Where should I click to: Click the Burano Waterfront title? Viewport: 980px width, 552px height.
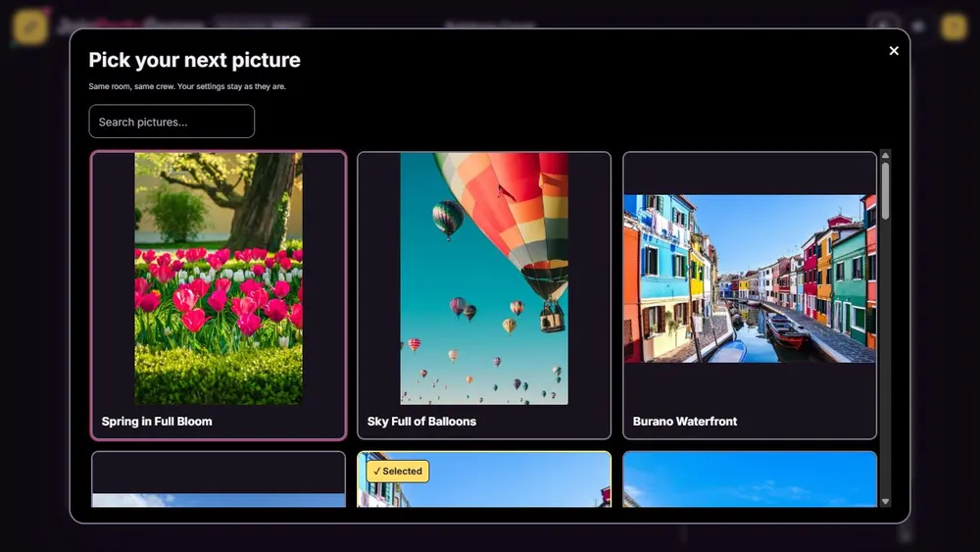[x=685, y=422]
